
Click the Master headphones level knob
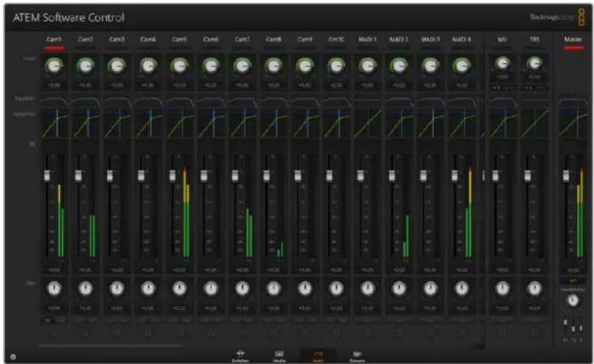pos(573,301)
